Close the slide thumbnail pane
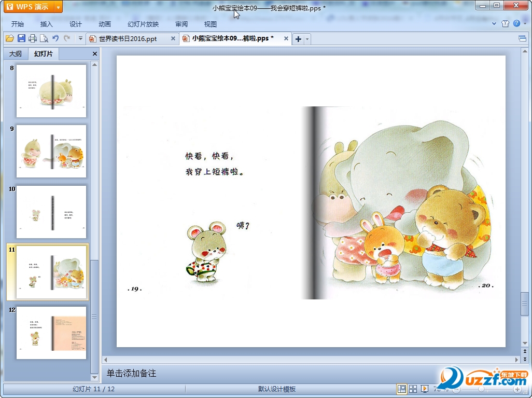Viewport: 532px width, 398px height. pos(95,53)
